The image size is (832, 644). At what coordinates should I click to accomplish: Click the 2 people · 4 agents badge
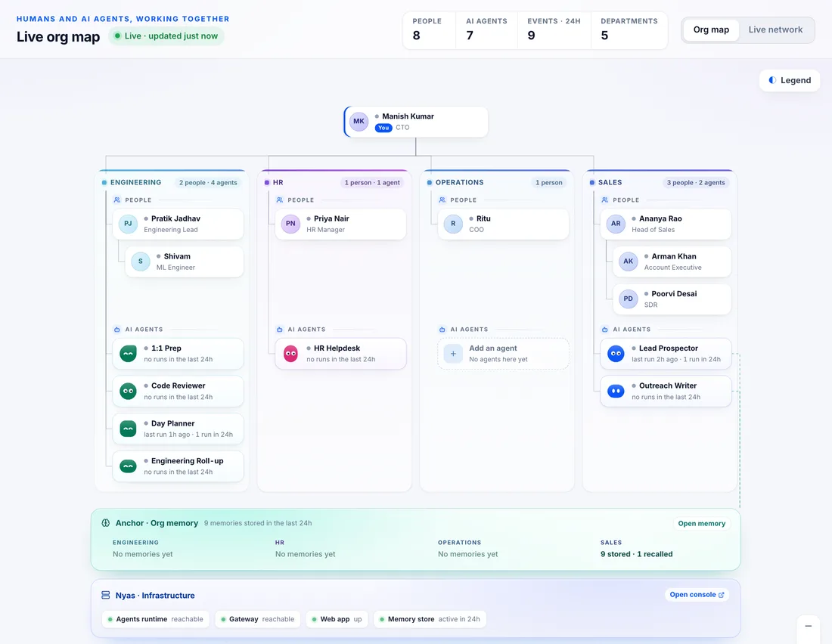tap(208, 182)
